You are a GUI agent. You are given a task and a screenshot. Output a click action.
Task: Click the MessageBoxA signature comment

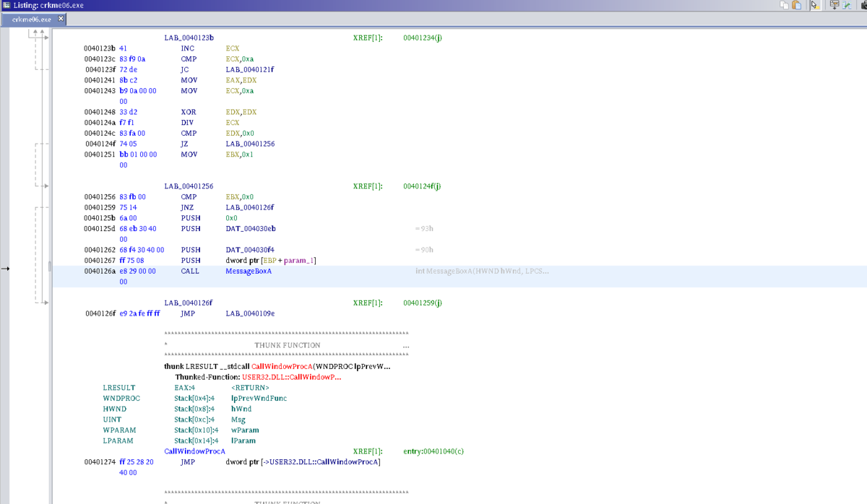(483, 271)
